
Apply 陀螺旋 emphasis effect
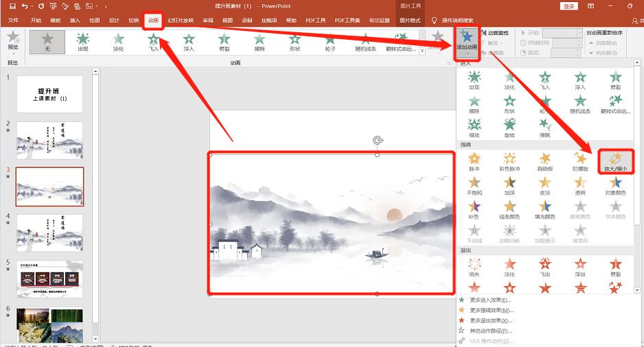(x=580, y=162)
